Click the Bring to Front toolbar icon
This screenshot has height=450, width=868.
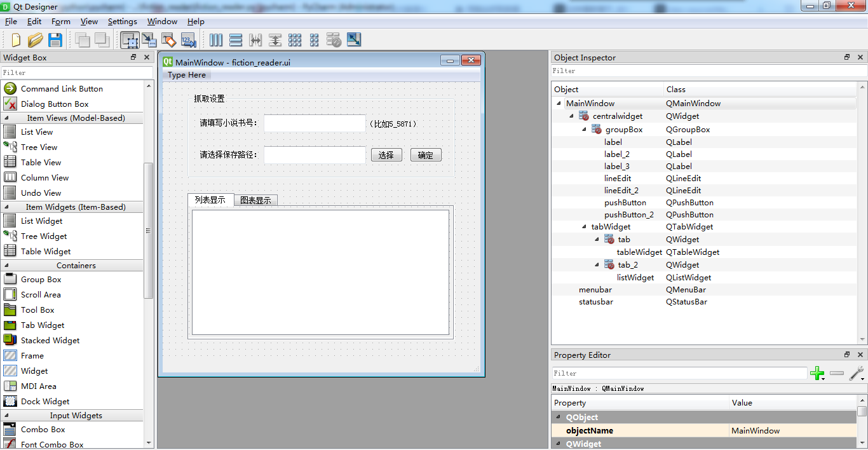(x=102, y=40)
